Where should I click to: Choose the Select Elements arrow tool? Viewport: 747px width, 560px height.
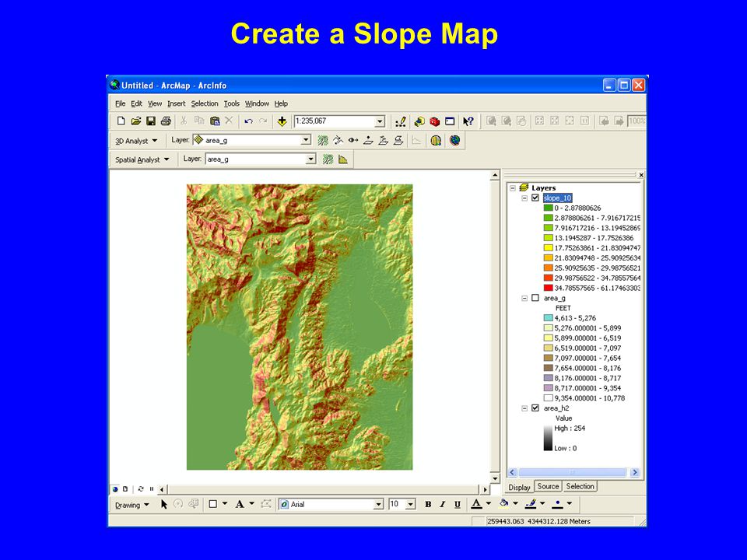click(x=164, y=504)
